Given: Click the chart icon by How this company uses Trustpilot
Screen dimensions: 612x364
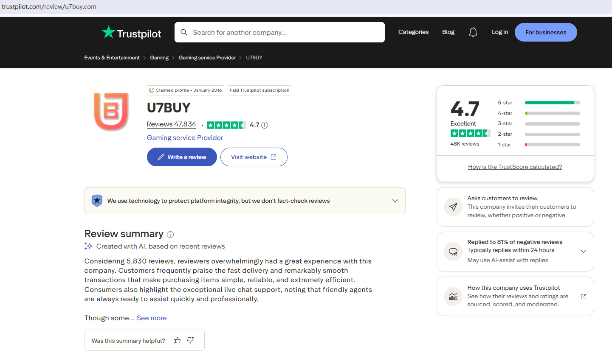Looking at the screenshot, I should click(x=453, y=297).
